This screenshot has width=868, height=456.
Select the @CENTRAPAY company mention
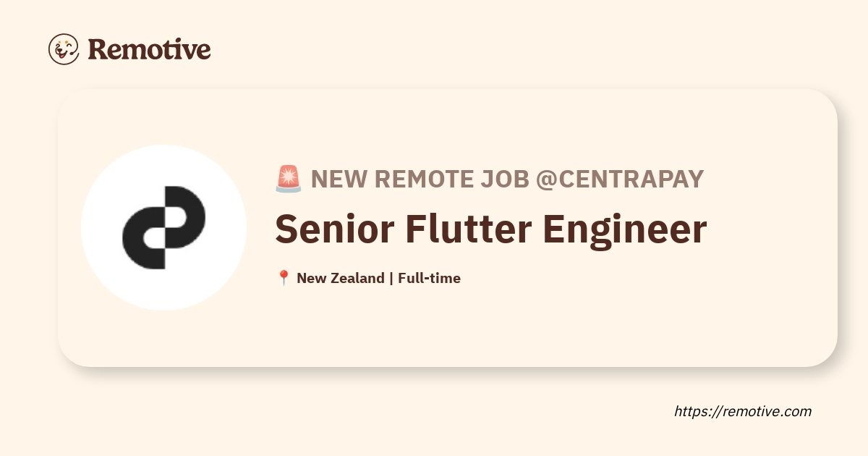619,178
